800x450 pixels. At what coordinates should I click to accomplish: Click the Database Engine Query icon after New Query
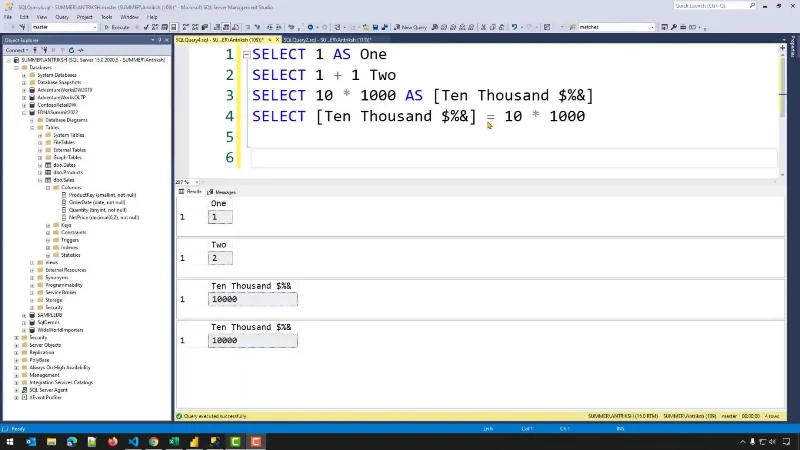pyautogui.click(x=435, y=27)
